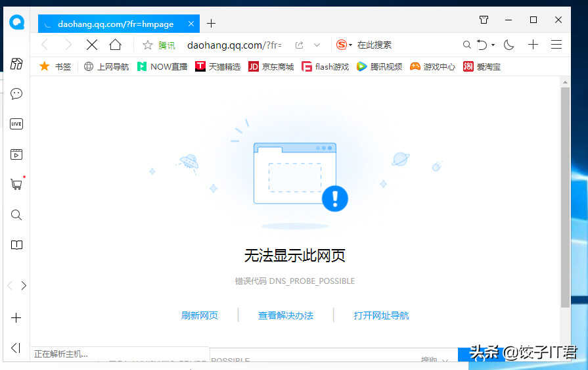Open the hamburger main menu
This screenshot has width=588, height=370.
556,45
